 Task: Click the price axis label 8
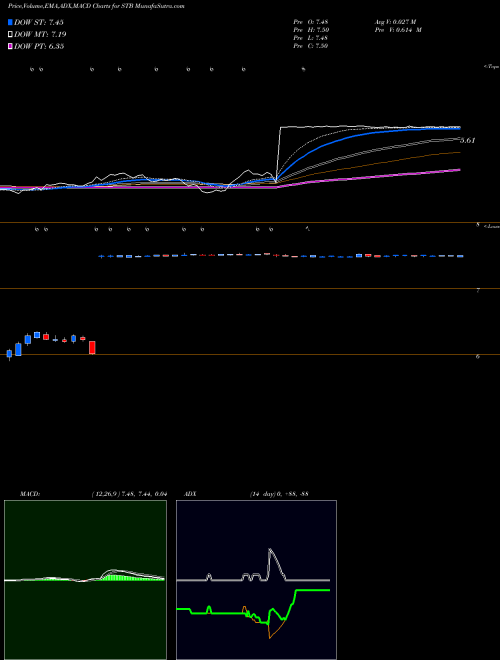(478, 225)
